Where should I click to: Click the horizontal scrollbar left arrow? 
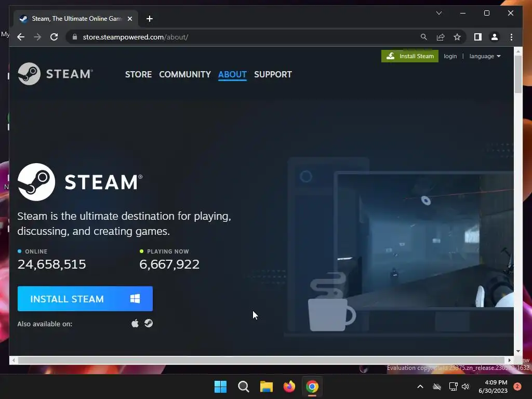tap(13, 361)
